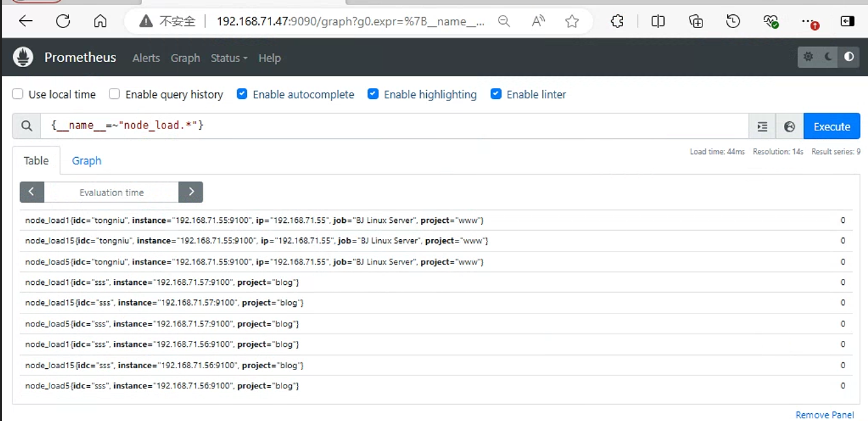Open the metrics explorer globe icon
868x421 pixels.
click(x=790, y=126)
